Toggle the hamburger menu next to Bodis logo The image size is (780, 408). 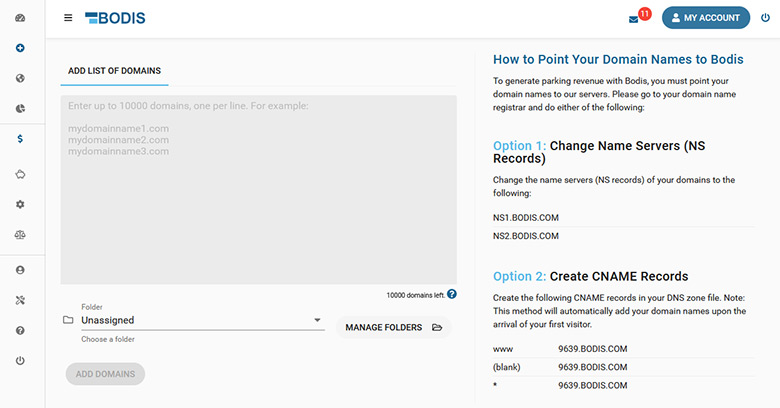(x=68, y=18)
